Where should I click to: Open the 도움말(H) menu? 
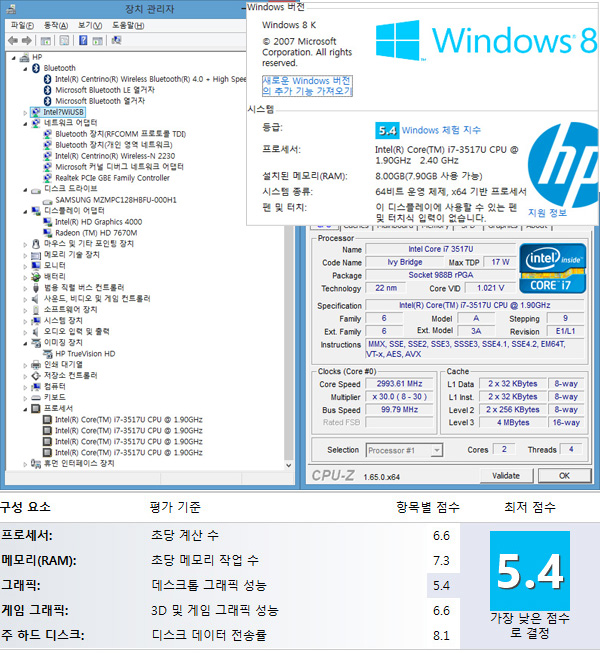coord(128,25)
